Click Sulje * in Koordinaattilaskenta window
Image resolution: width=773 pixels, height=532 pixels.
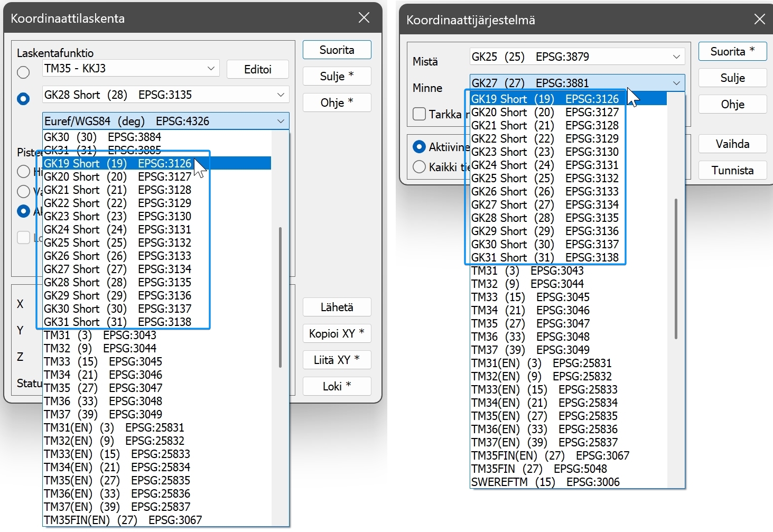click(x=337, y=76)
